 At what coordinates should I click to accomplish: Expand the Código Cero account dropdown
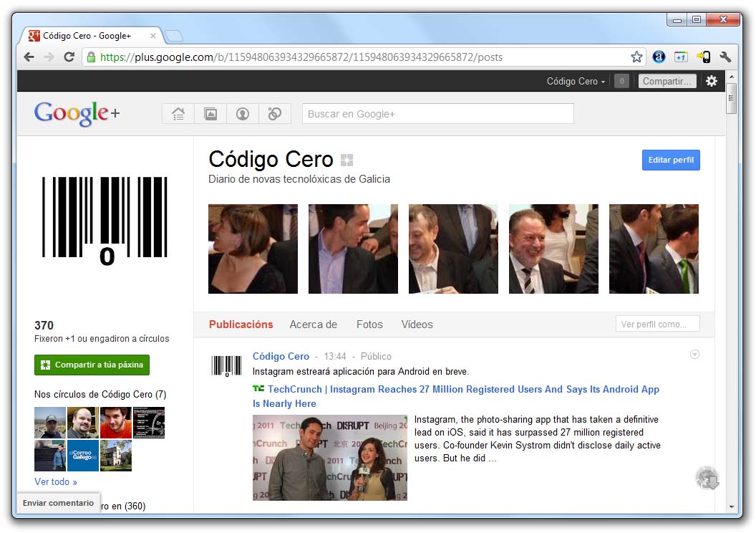[576, 81]
